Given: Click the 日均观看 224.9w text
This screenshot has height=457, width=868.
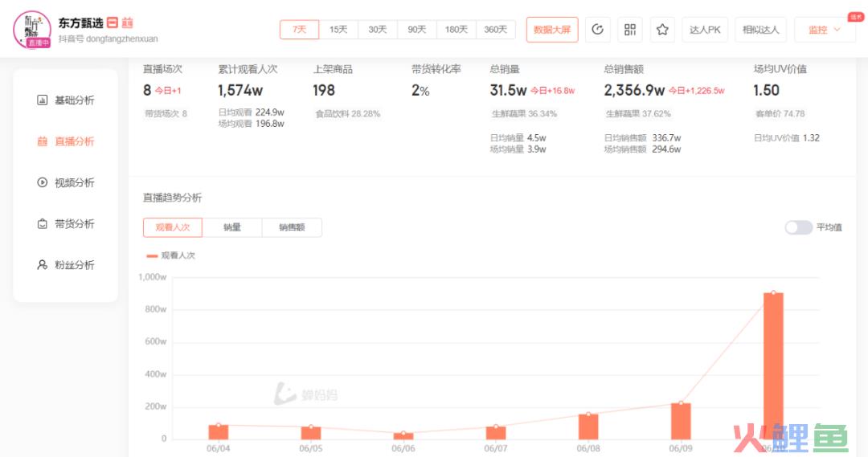Looking at the screenshot, I should (x=252, y=112).
